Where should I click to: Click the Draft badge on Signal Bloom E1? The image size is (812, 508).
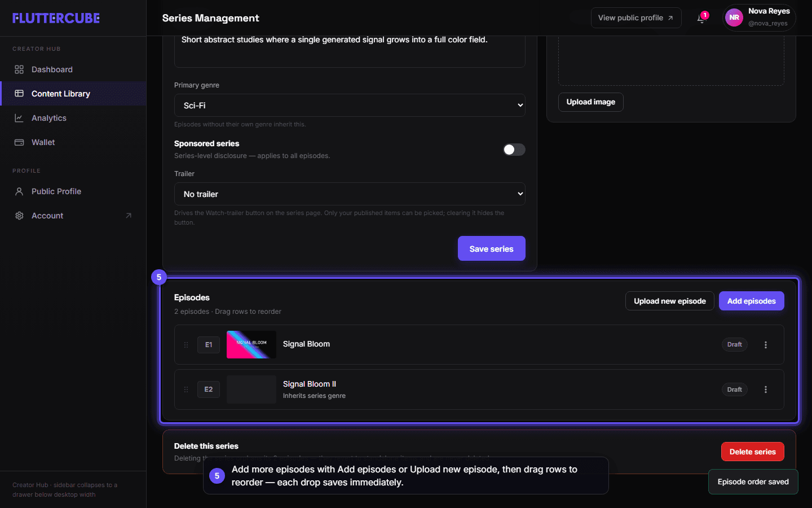[735, 345]
